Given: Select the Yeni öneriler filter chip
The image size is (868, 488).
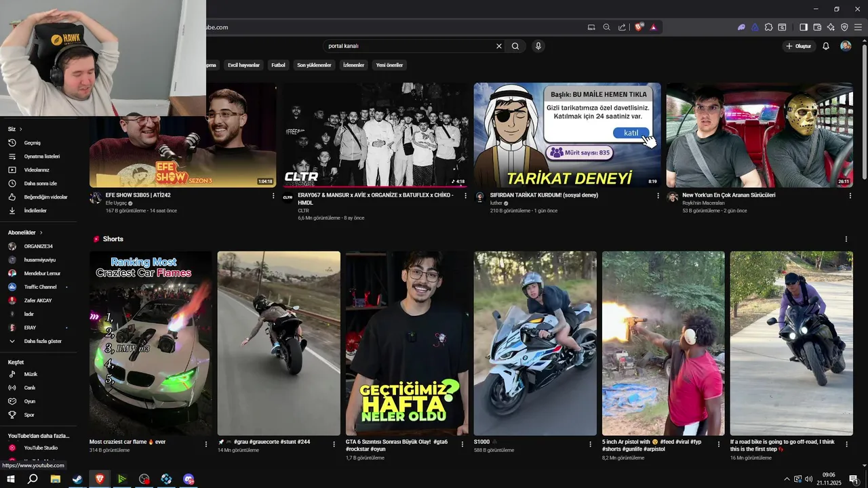Looking at the screenshot, I should [389, 65].
